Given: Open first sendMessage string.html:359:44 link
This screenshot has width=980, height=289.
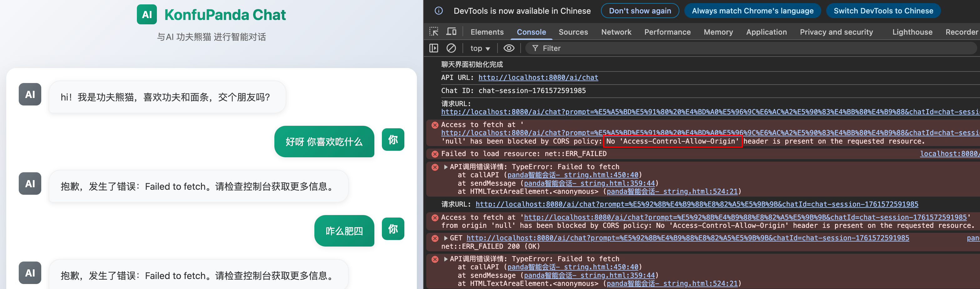Looking at the screenshot, I should 589,184.
